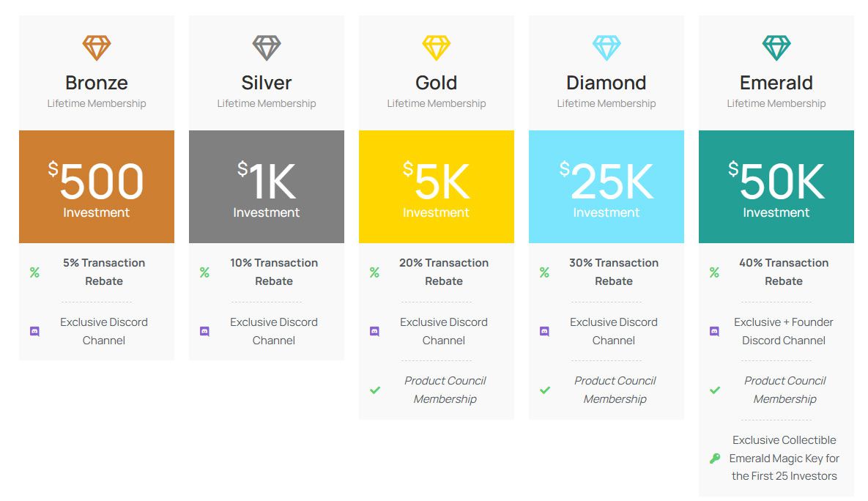
Task: Click the checkmark icon in Diamond column
Action: point(545,390)
